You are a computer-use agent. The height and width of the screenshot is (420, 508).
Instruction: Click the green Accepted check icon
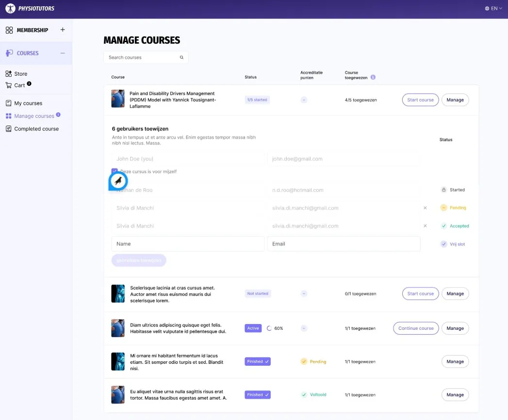pyautogui.click(x=444, y=226)
